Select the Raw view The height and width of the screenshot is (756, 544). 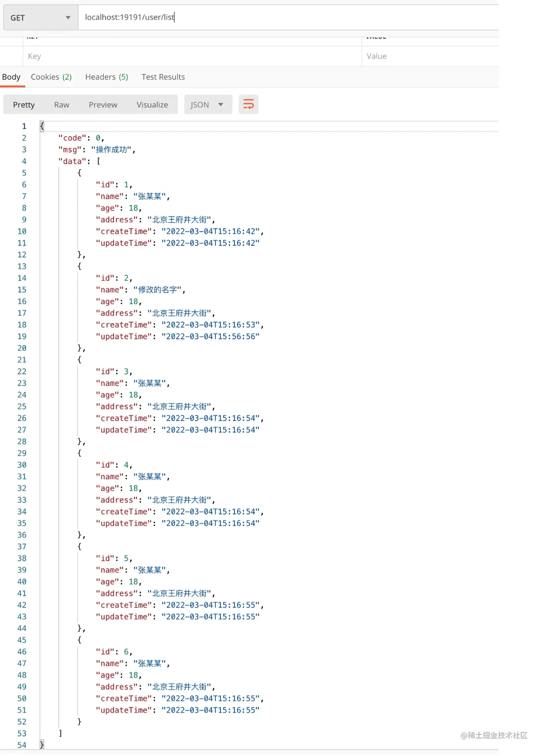(x=62, y=105)
